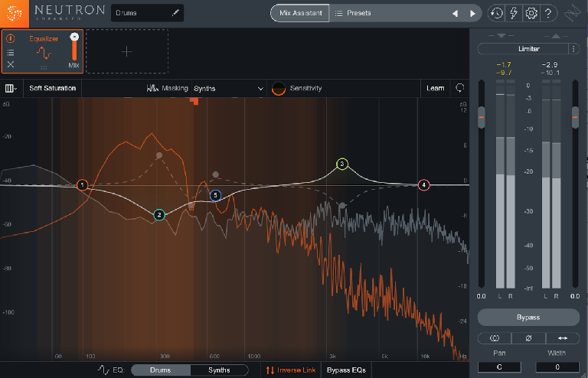Open help question mark icon

[x=548, y=14]
